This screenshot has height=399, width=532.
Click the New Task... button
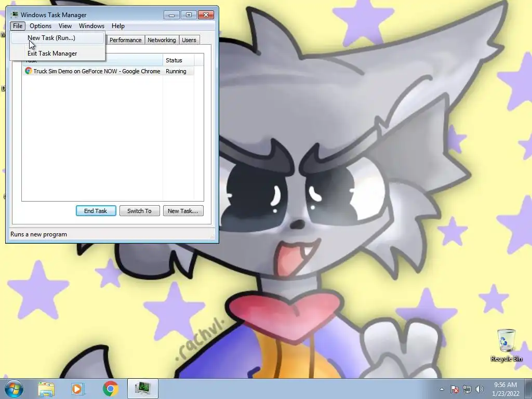183,211
